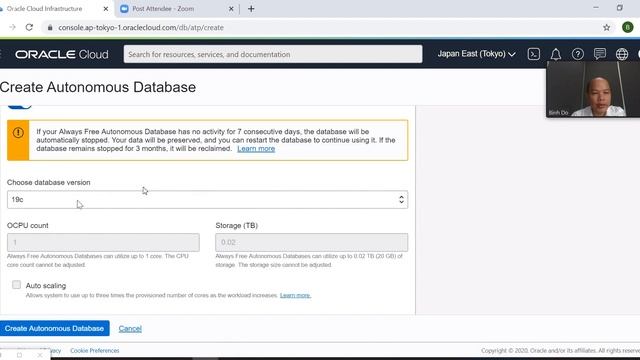
Task: Click the Choose database version label
Action: coord(49,182)
